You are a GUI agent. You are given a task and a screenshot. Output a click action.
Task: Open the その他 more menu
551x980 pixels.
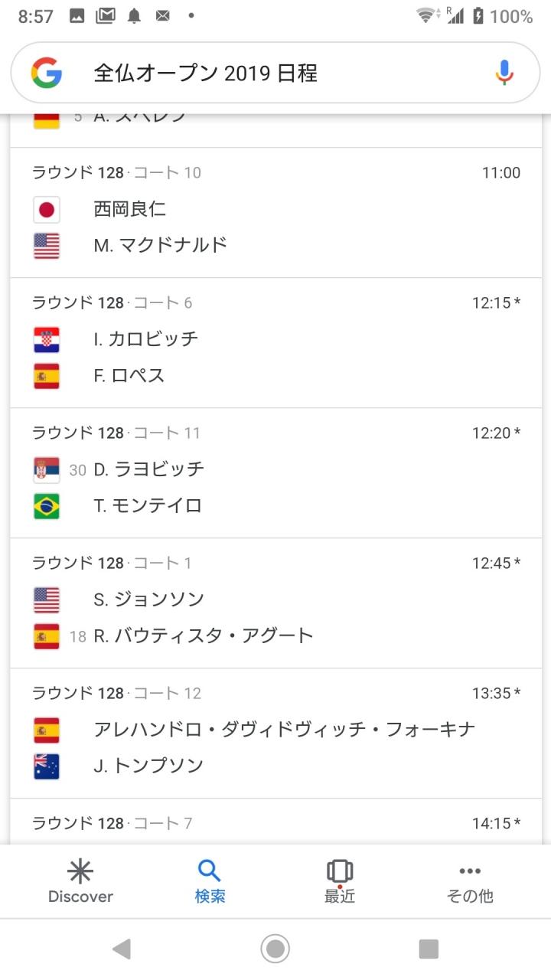tap(470, 881)
